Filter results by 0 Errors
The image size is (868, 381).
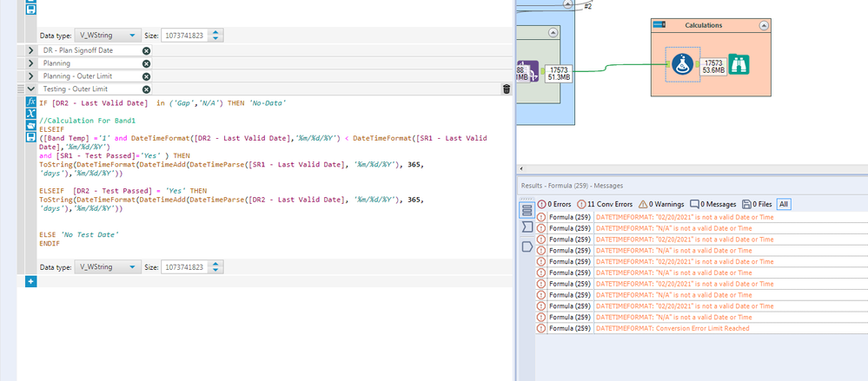point(554,204)
